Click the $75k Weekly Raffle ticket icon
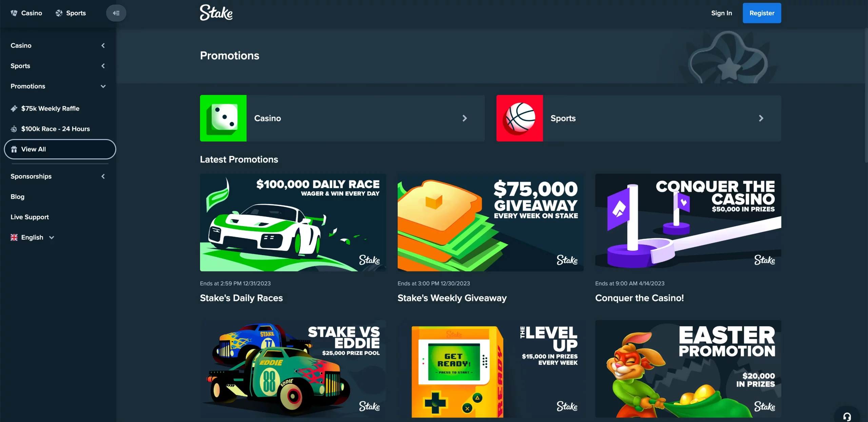Screen dimensions: 868x422 click(x=14, y=109)
